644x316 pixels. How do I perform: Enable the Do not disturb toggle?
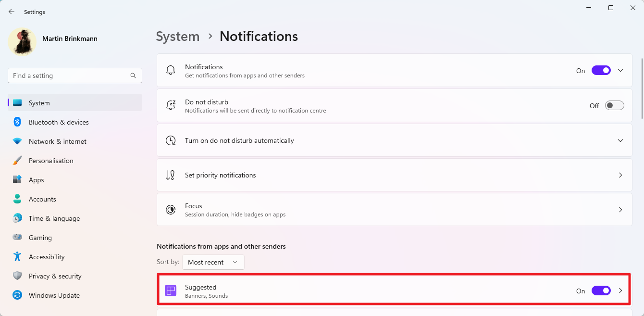pos(614,105)
